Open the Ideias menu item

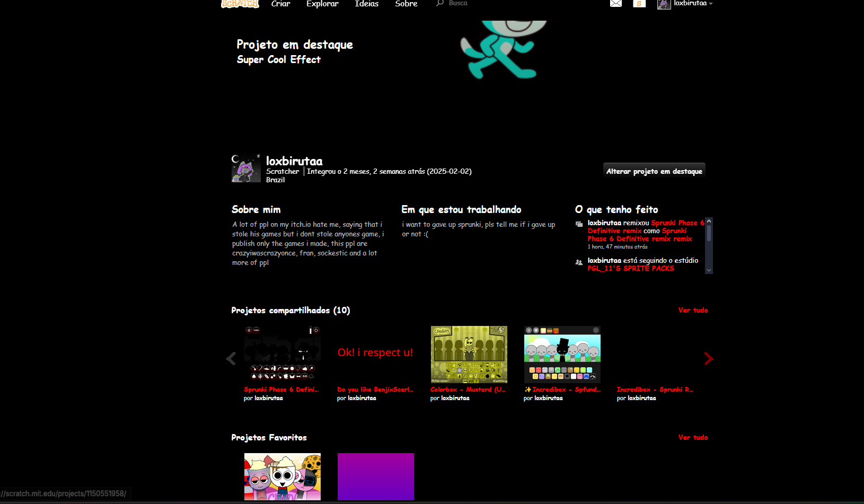tap(366, 4)
